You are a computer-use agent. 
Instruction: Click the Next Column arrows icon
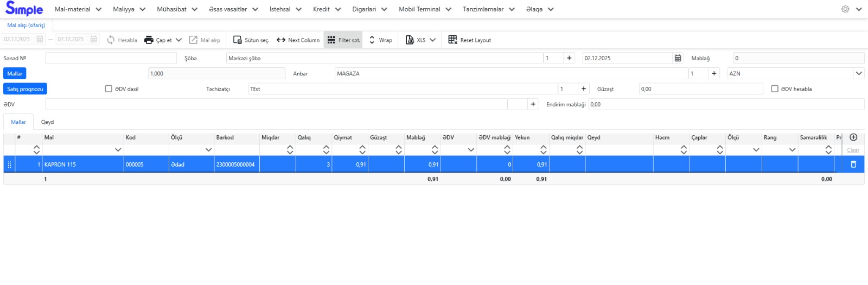[x=281, y=40]
